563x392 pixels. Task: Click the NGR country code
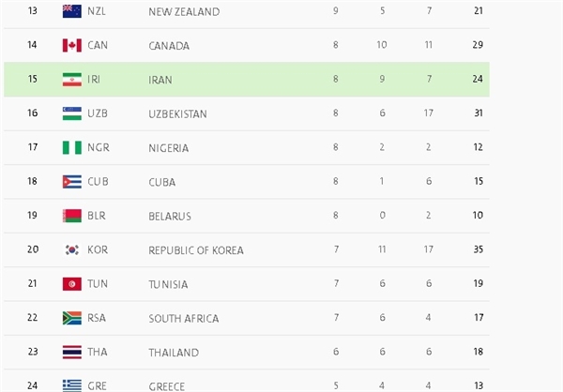click(x=98, y=147)
